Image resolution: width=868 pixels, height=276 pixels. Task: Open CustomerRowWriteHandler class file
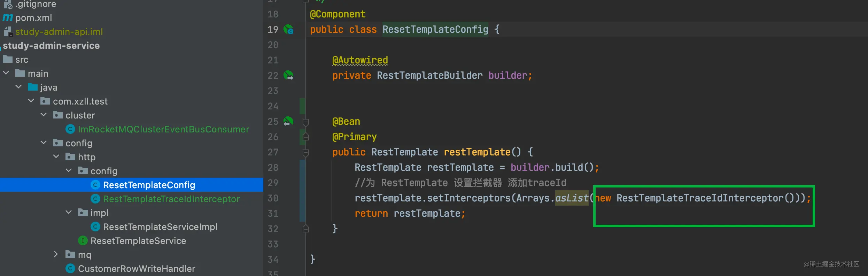[x=137, y=269]
